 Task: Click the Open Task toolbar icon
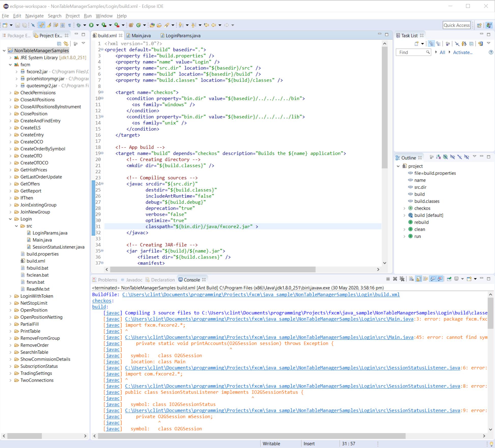(159, 25)
